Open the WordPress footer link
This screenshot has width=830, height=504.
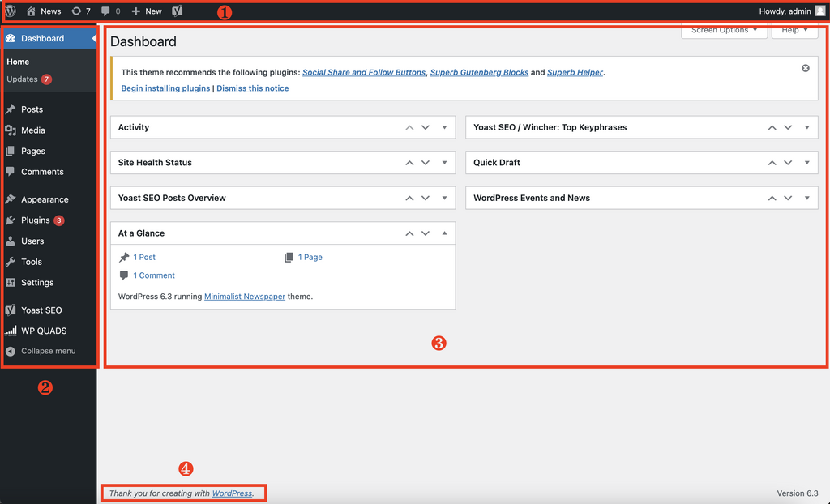[x=232, y=493]
